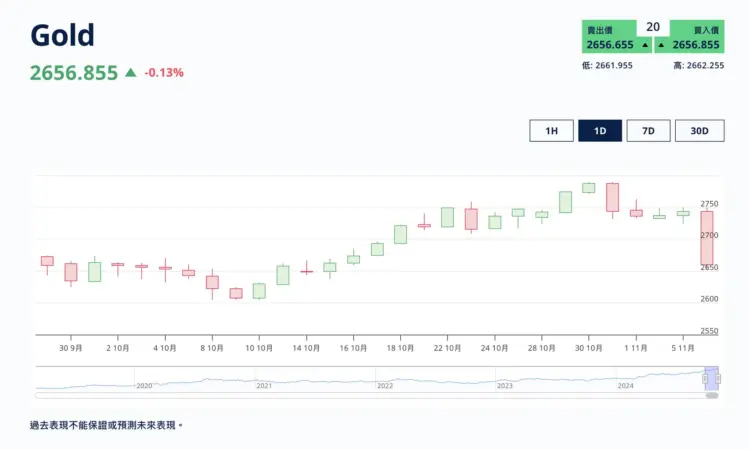Click the spread value 20 badge
Viewport: 750px width, 449px height.
tap(653, 27)
